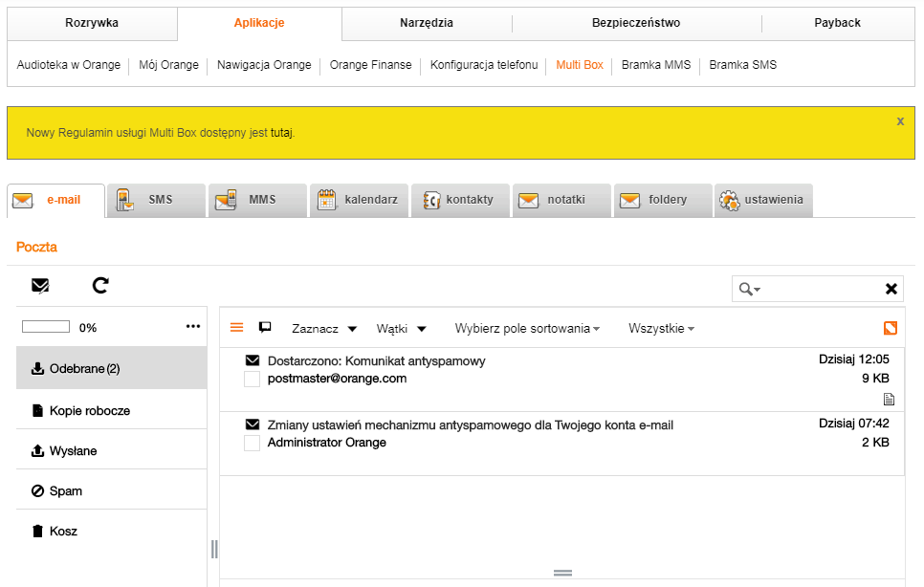Image resolution: width=924 pixels, height=587 pixels.
Task: Clear the search field with X icon
Action: coord(891,289)
